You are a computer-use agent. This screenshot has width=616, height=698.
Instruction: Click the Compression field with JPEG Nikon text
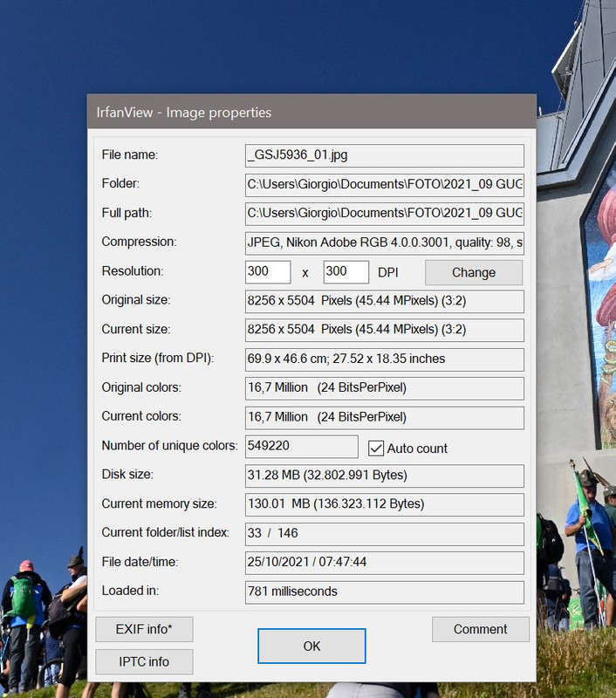point(385,243)
